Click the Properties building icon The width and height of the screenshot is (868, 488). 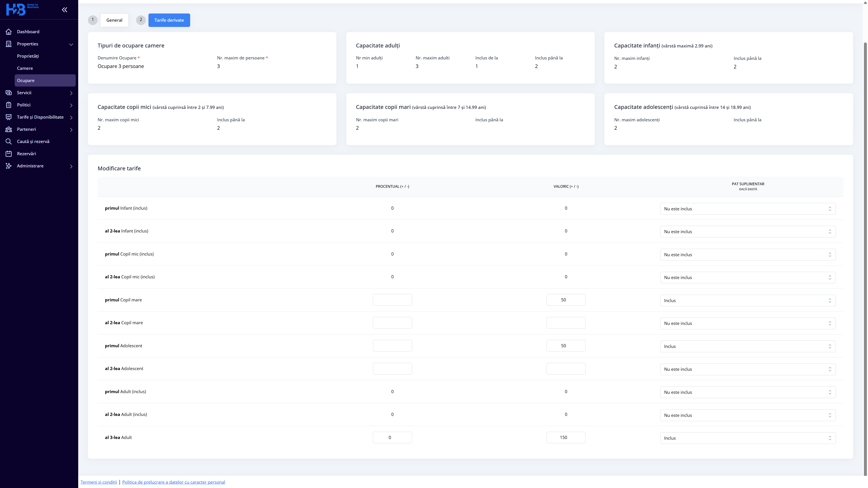point(9,44)
